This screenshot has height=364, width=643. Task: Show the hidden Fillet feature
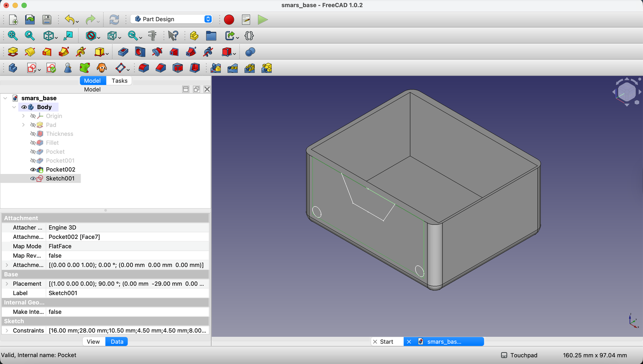[33, 143]
